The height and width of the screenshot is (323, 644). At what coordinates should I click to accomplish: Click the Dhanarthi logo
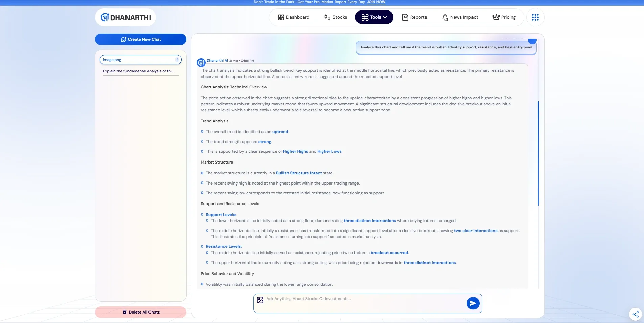pos(125,18)
